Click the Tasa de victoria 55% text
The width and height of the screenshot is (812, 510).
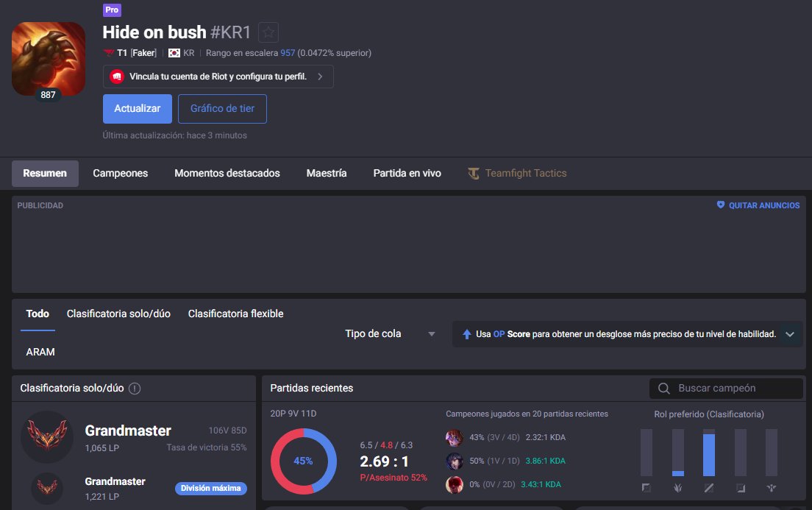coord(207,447)
